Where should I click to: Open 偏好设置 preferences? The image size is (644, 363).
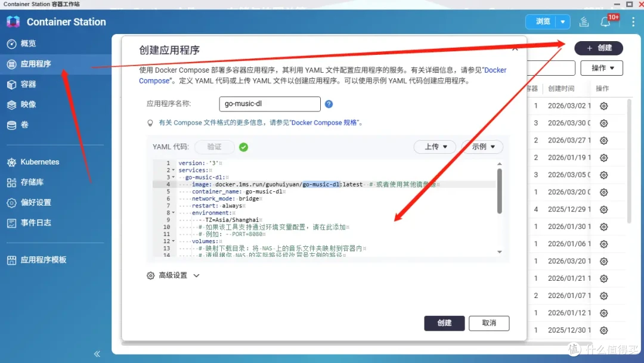pyautogui.click(x=36, y=203)
